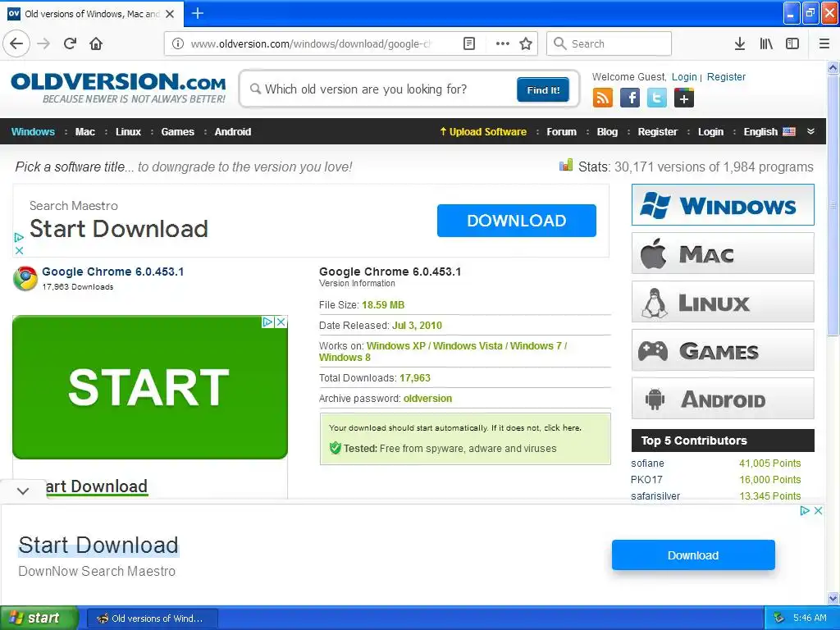Go back with the browser Back arrow
Image resolution: width=840 pixels, height=630 pixels.
(x=16, y=43)
